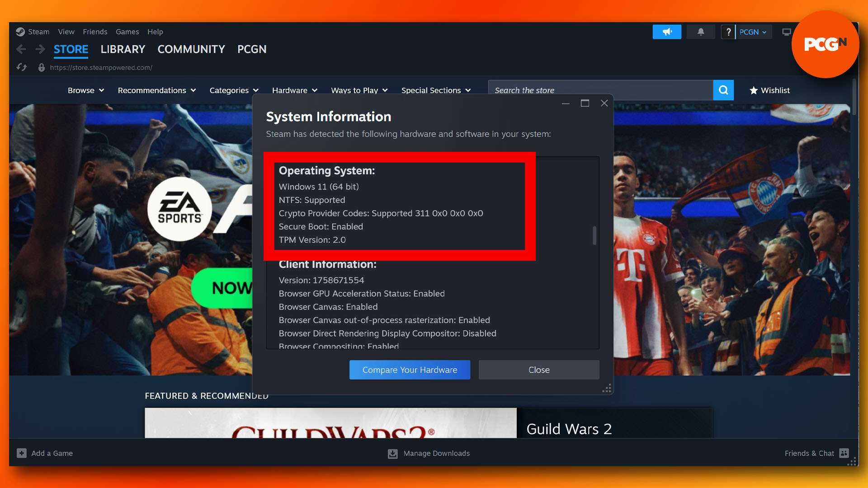The height and width of the screenshot is (488, 868).
Task: Select the 'NTFS: Supported' line
Action: [x=312, y=200]
